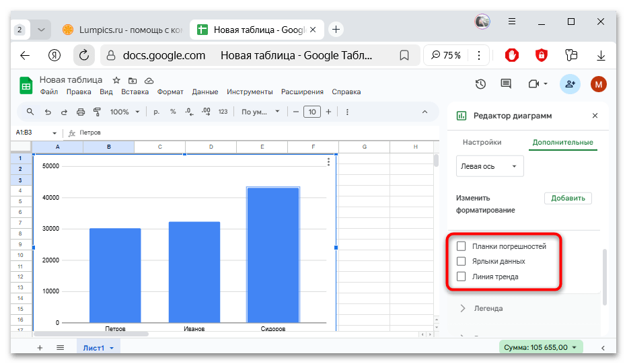Screen dimensions: 627x364
Task: Enable Планки погрешностей checkbox
Action: [461, 246]
